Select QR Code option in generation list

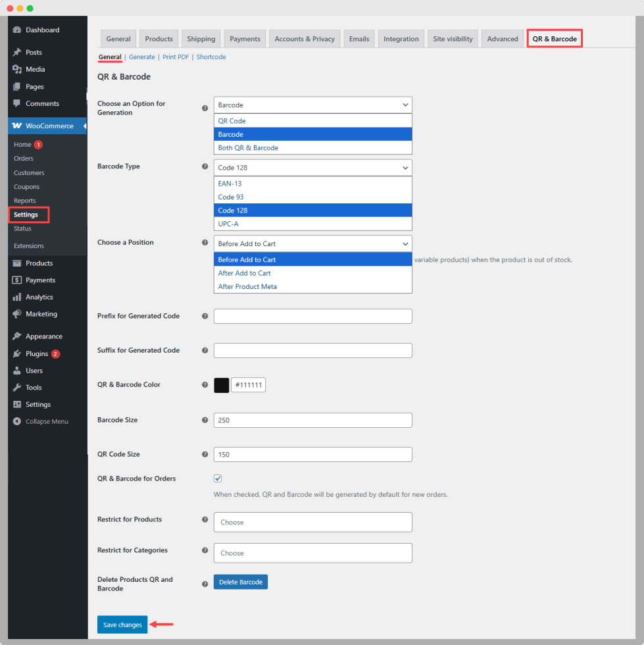[313, 121]
